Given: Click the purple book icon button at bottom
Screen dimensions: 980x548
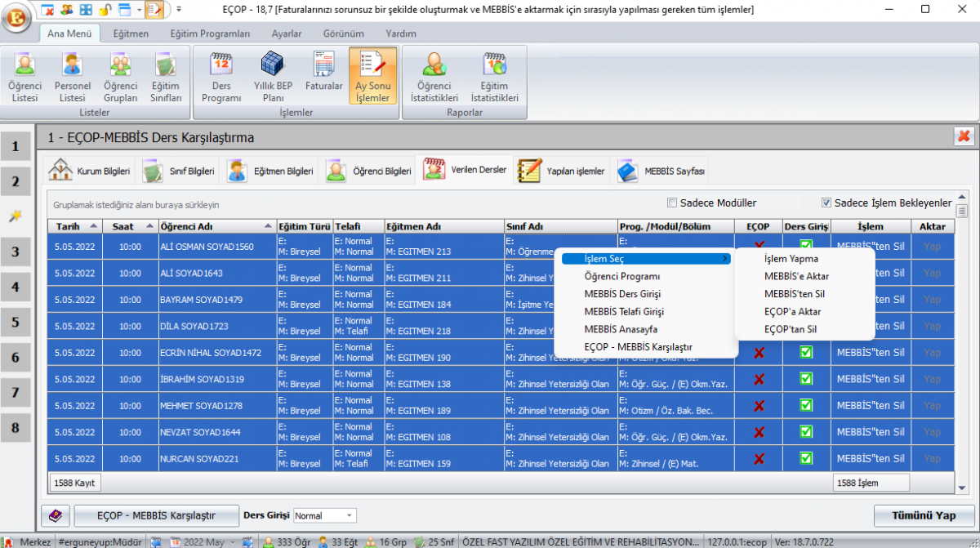Looking at the screenshot, I should (x=56, y=515).
